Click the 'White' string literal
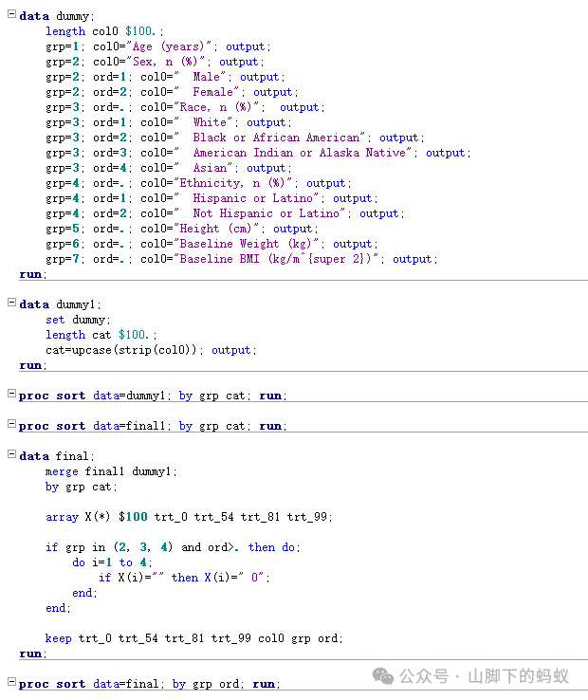 (203, 122)
